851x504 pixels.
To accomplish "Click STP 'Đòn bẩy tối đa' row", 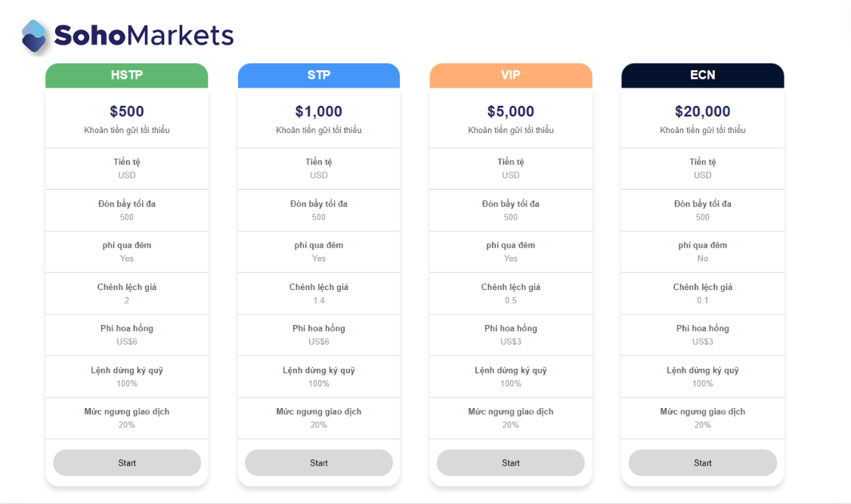I will (x=319, y=210).
